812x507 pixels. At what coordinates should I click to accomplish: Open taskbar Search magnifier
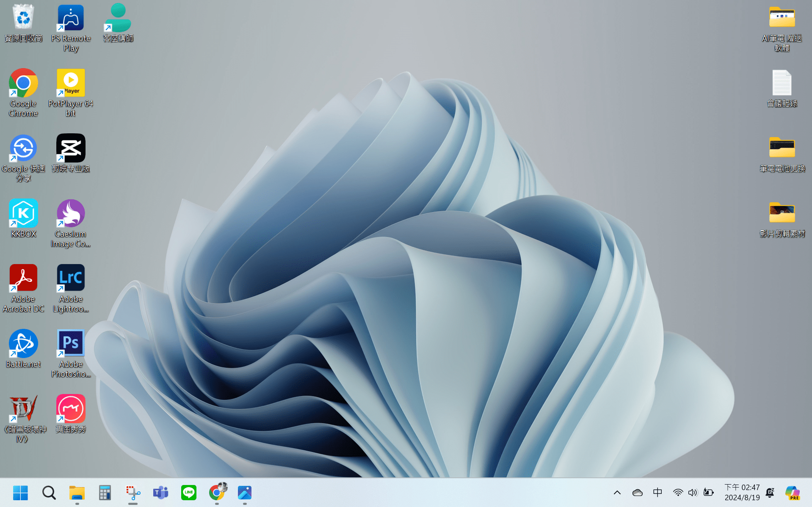[x=49, y=493]
